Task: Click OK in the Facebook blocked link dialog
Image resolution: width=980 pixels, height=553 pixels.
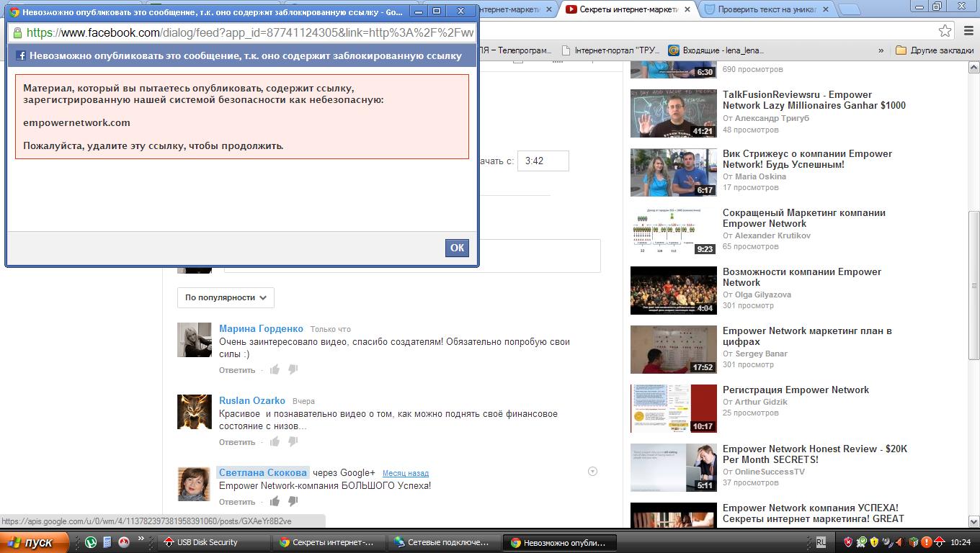Action: tap(457, 248)
